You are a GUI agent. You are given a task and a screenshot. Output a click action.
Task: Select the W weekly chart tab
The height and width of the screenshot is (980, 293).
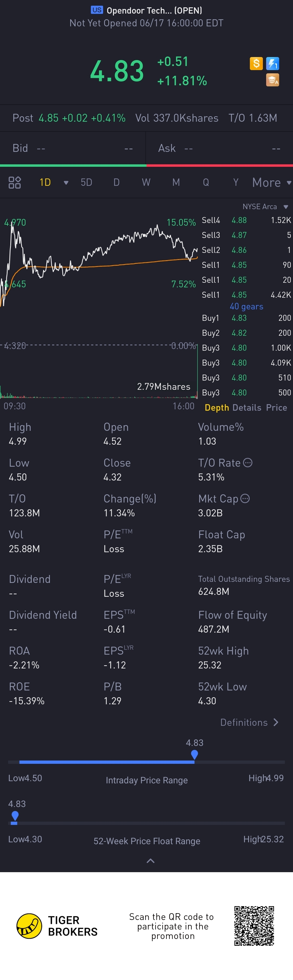[x=146, y=183]
